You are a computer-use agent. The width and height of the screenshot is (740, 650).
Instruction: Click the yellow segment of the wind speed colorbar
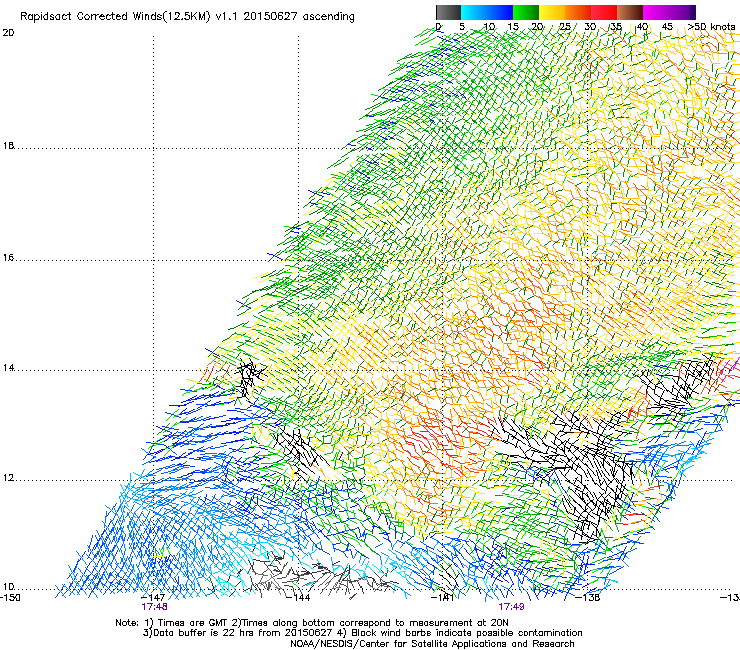pos(552,12)
